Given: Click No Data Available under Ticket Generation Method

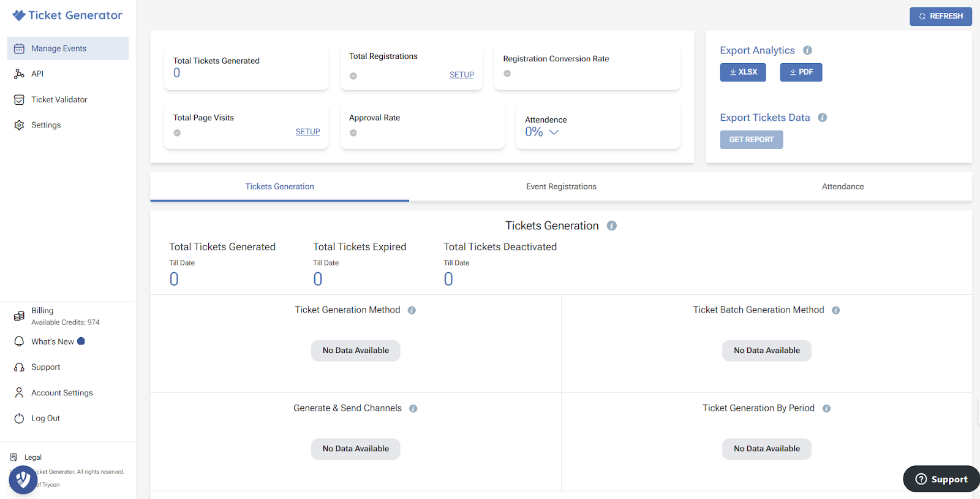Looking at the screenshot, I should [x=356, y=351].
